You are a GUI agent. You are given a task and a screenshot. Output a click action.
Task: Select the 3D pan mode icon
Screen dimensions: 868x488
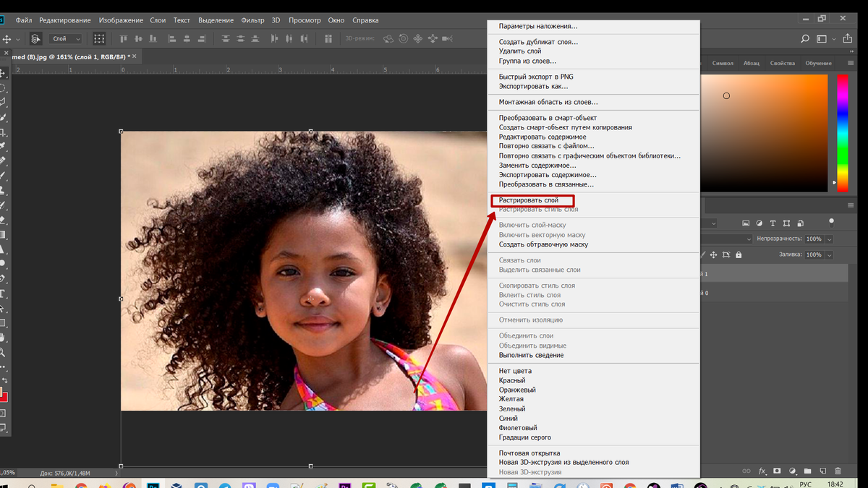coord(418,38)
